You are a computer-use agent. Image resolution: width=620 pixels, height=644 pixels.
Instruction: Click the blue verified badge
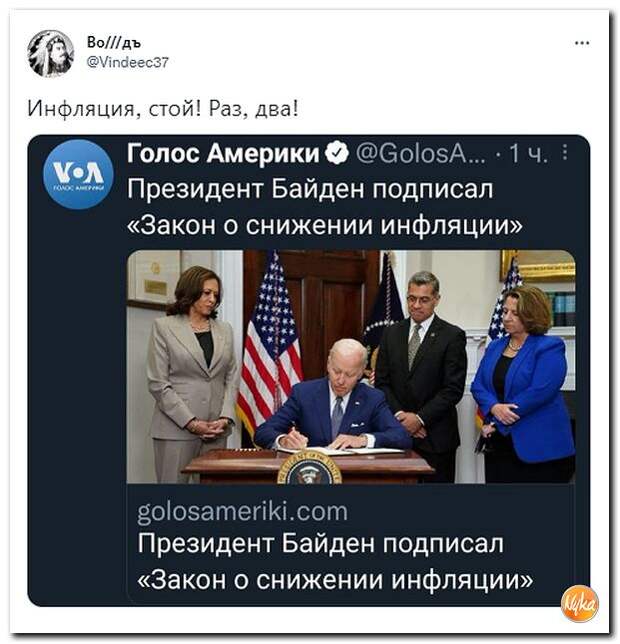(337, 153)
